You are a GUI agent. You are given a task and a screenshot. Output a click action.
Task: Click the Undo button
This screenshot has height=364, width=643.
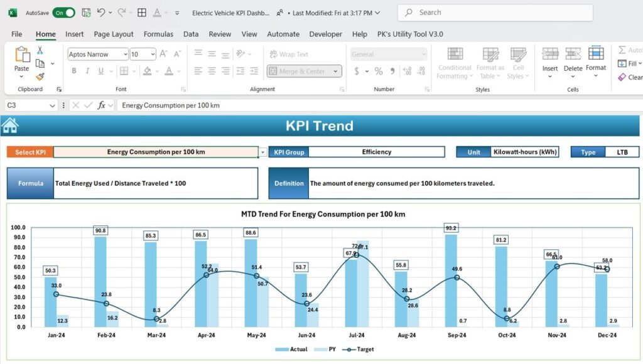pyautogui.click(x=101, y=12)
